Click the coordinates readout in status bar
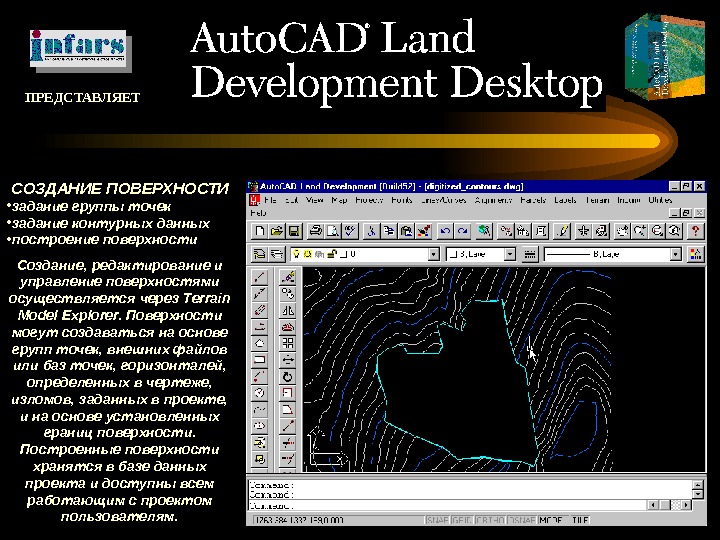 pyautogui.click(x=299, y=520)
